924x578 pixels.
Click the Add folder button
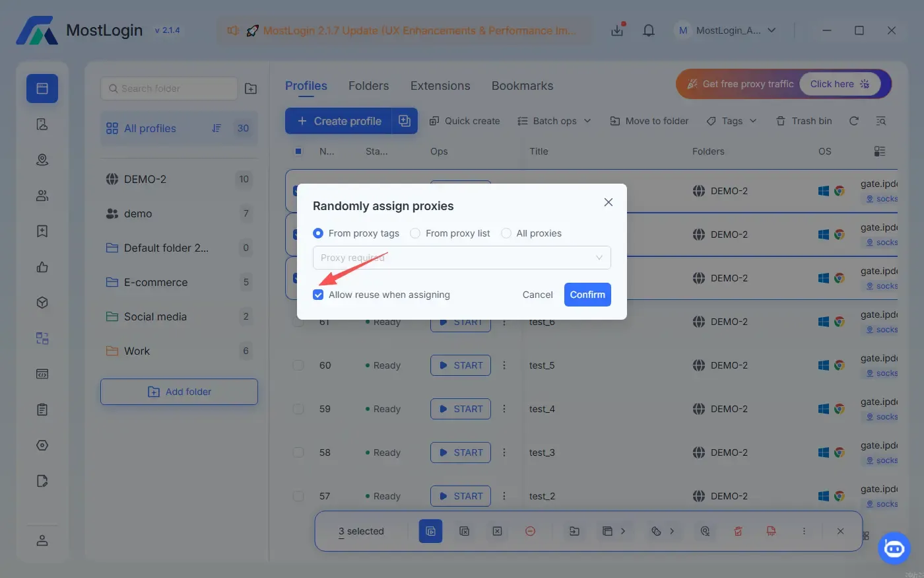[x=179, y=392]
